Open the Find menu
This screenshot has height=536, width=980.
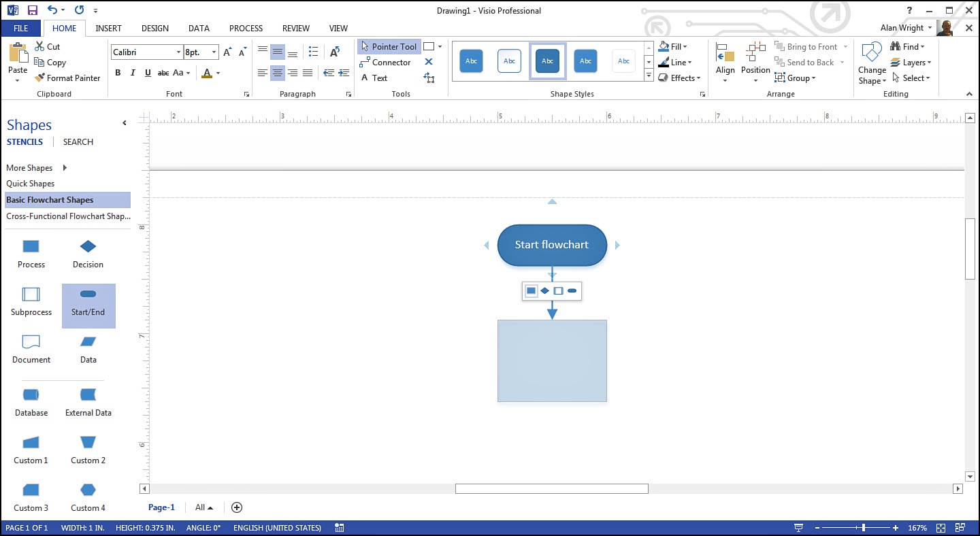pos(908,46)
